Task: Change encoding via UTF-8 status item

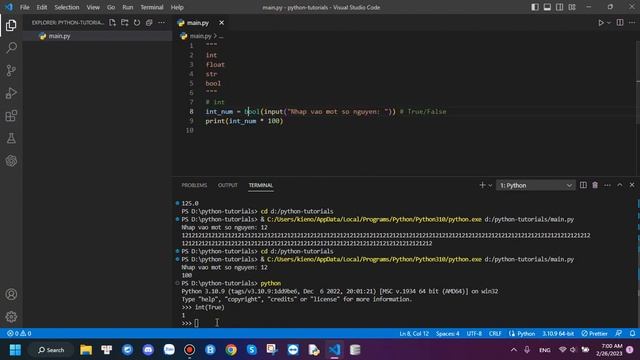Action: click(x=474, y=333)
